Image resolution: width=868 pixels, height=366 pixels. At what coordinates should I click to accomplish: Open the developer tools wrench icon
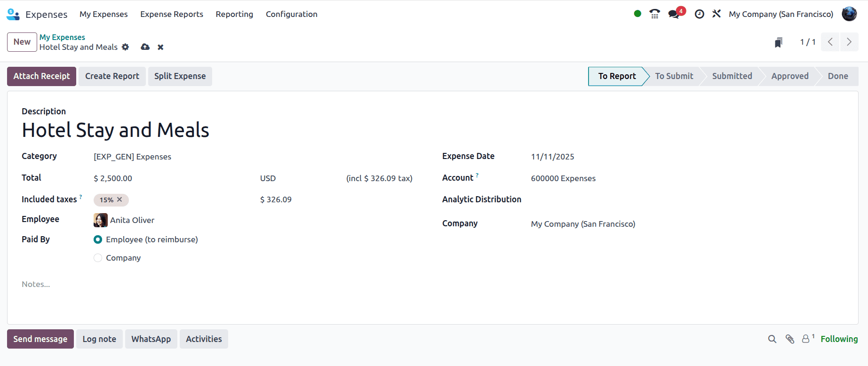[717, 14]
